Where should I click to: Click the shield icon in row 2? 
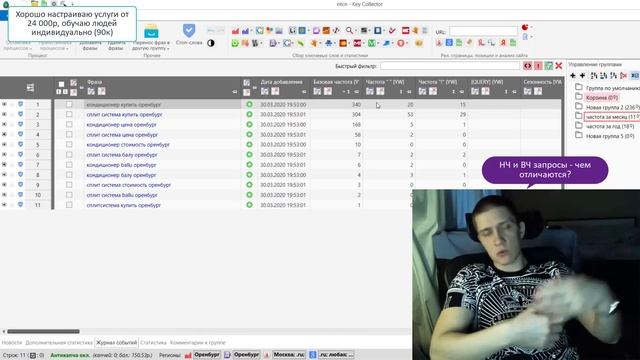[x=20, y=114]
